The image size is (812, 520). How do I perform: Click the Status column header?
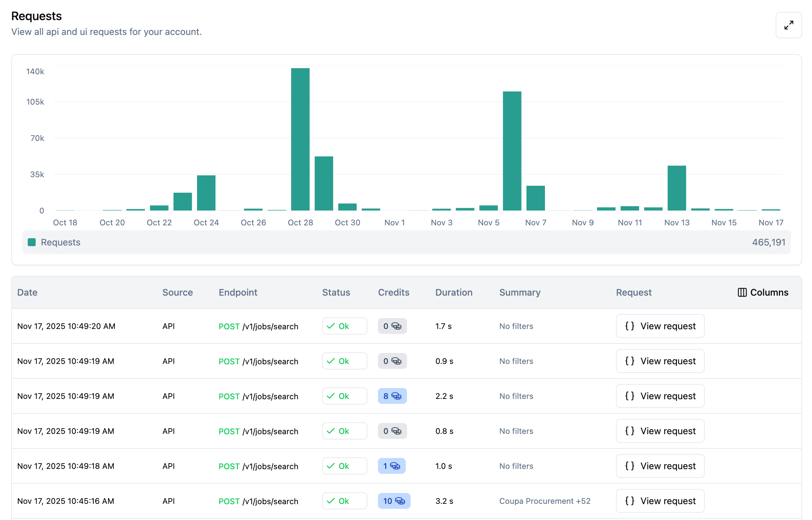point(336,292)
